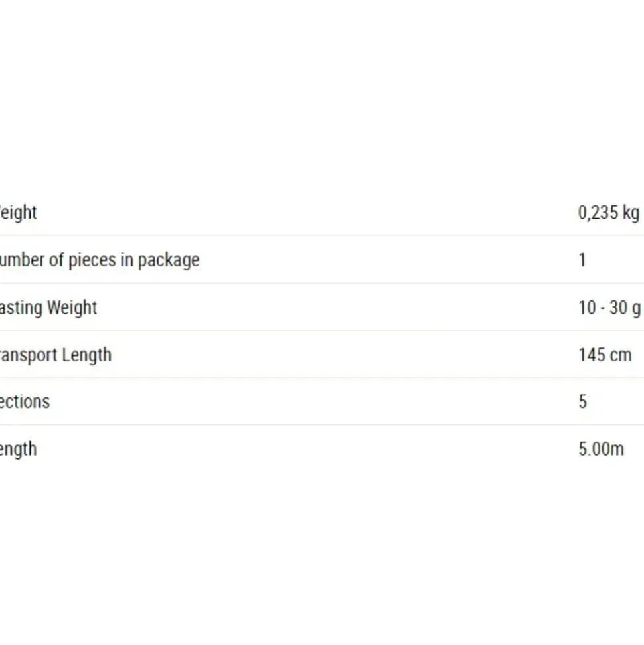Click the Sections row label
644x645 pixels.
click(x=25, y=401)
